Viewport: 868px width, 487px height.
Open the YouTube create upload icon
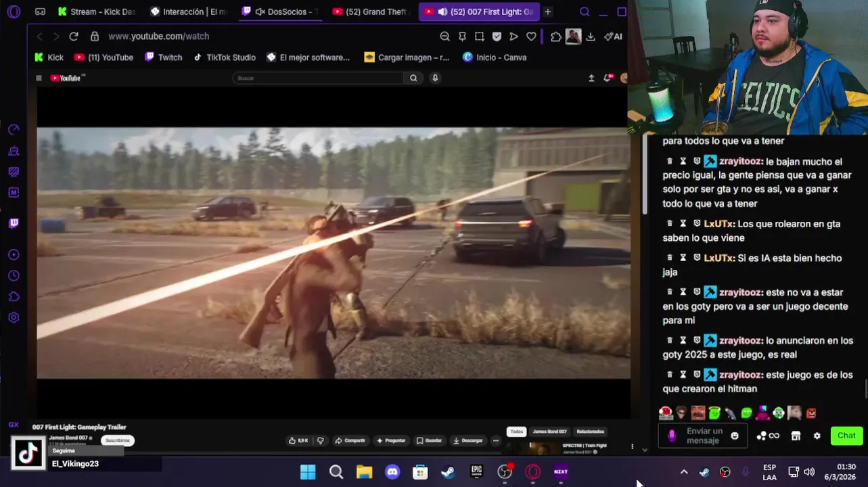591,78
